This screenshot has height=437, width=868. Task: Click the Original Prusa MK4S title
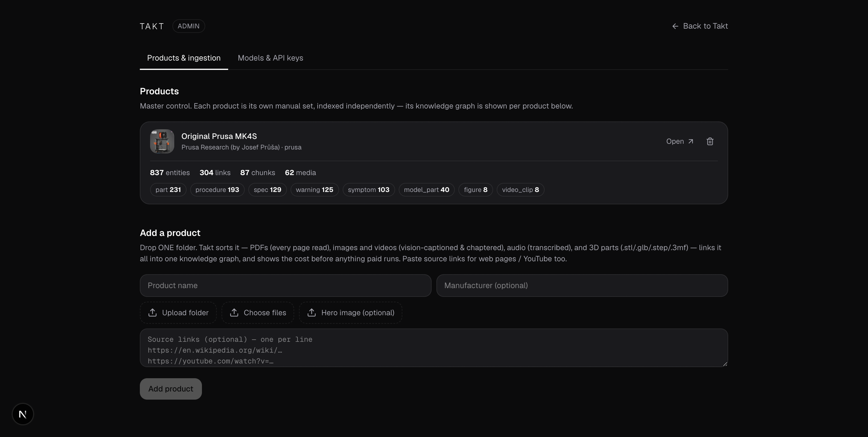219,136
